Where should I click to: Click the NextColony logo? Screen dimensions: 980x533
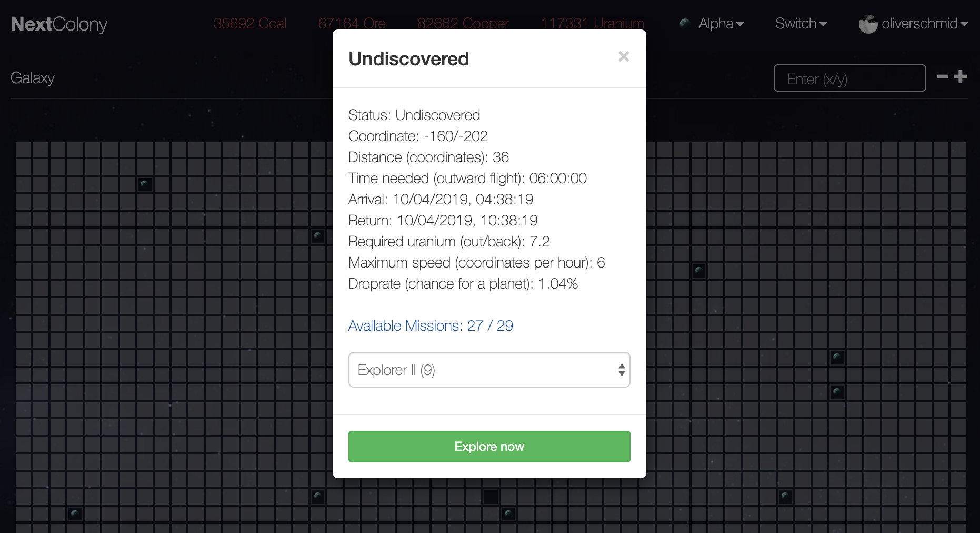[59, 24]
